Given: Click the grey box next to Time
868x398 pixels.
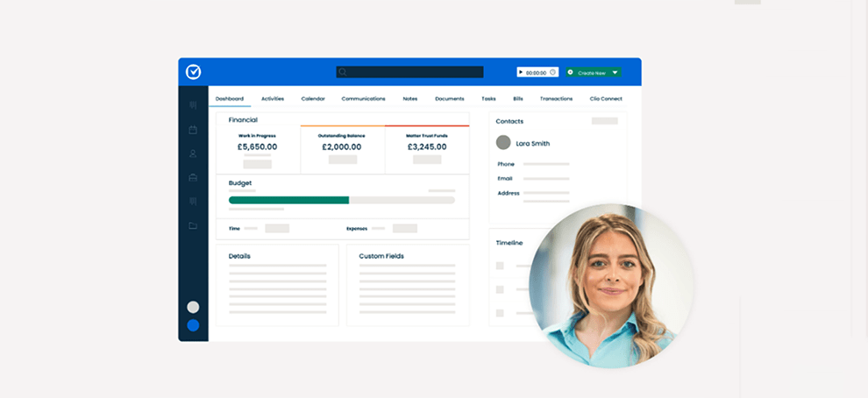Looking at the screenshot, I should tap(277, 228).
